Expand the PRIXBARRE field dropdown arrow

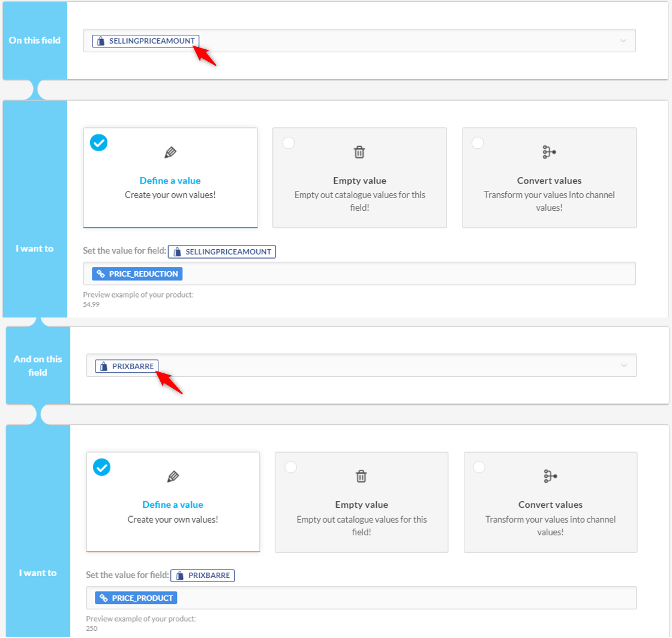(624, 366)
